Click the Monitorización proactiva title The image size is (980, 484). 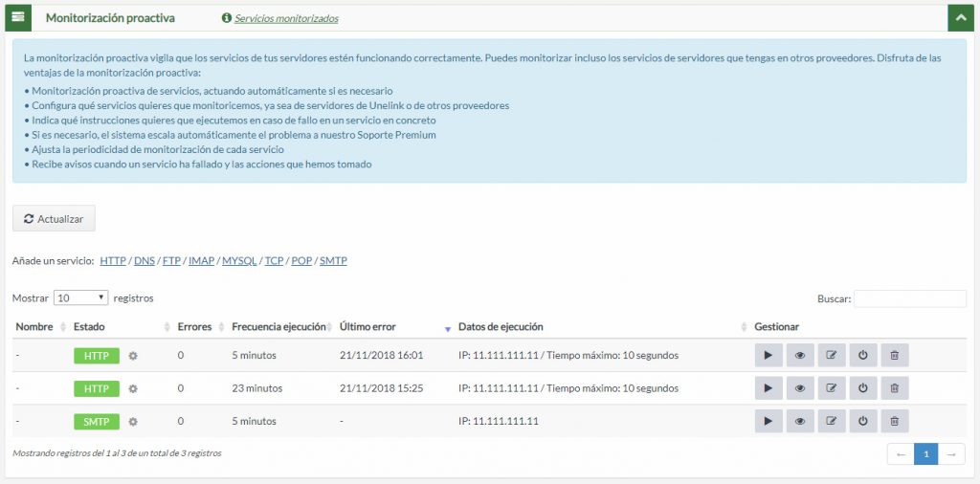coord(111,18)
